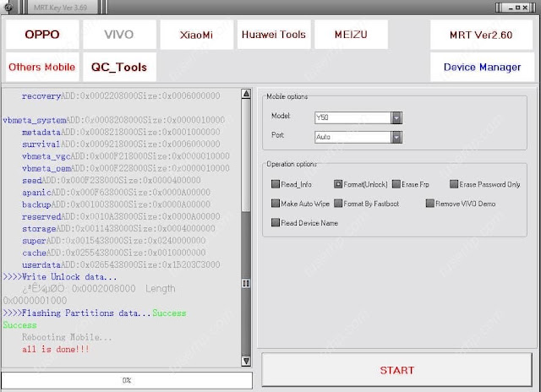Screen dimensions: 541x392
Task: Select the Huawei Tools tab
Action: 274,35
